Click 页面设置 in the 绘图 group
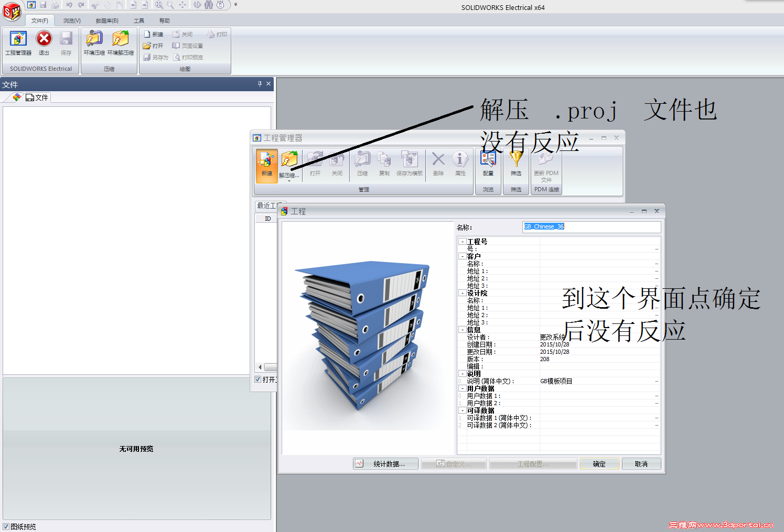The width and height of the screenshot is (784, 532). point(188,46)
